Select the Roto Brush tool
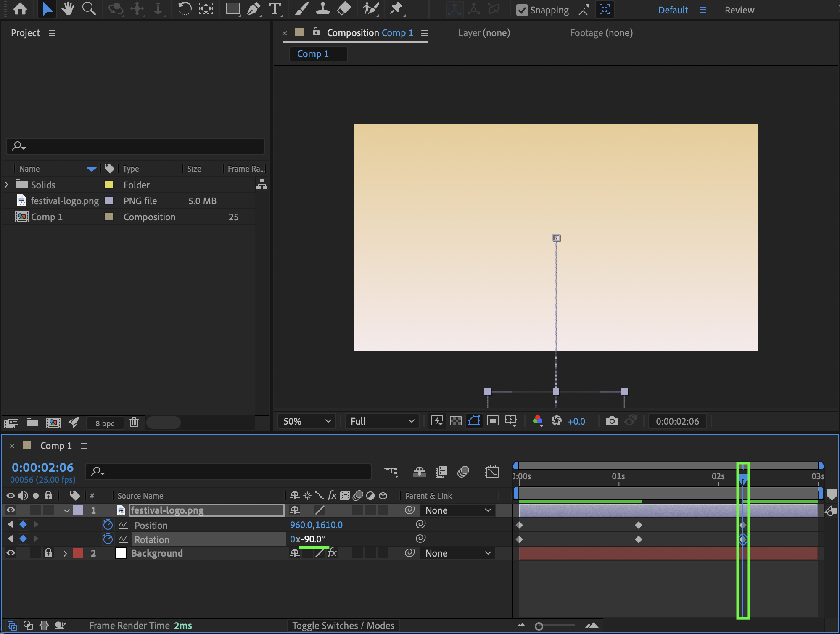The height and width of the screenshot is (634, 840). 371,9
